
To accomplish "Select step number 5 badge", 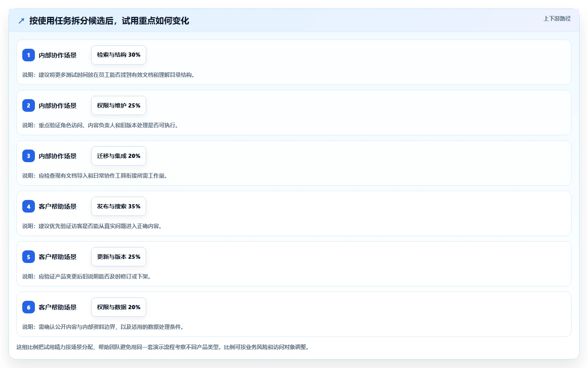I will pyautogui.click(x=29, y=257).
